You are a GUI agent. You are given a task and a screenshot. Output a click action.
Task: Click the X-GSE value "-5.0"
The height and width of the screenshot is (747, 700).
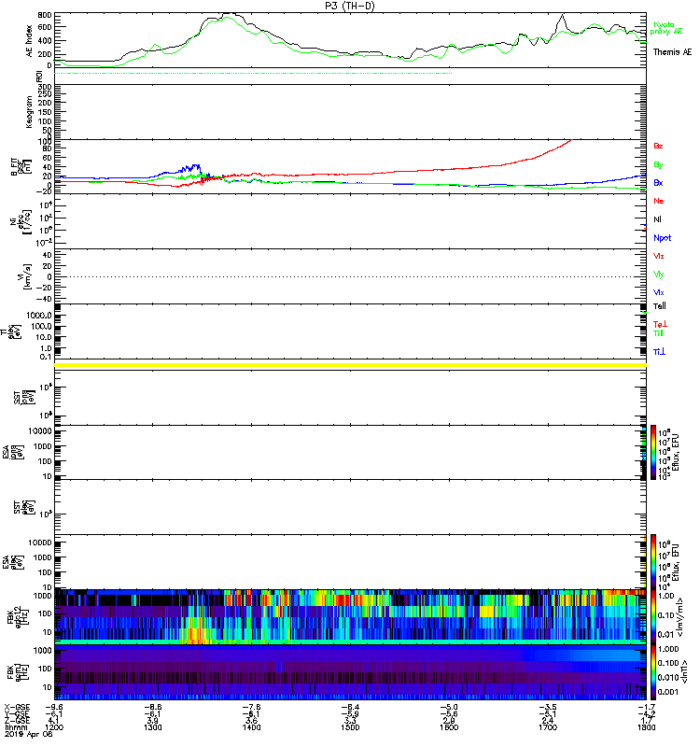tap(449, 707)
